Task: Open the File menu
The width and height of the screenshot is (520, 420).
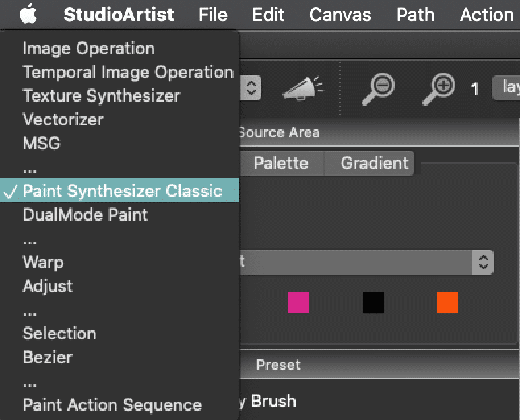Action: [x=213, y=15]
